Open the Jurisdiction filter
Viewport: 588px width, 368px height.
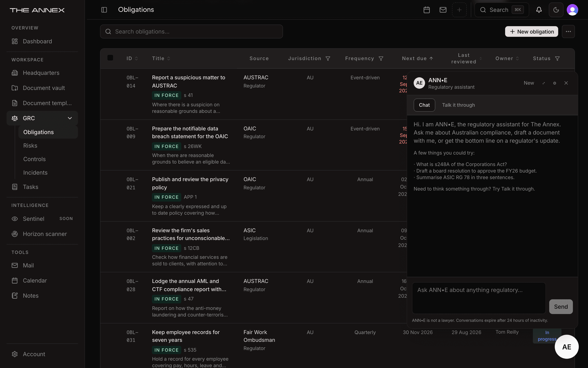click(328, 59)
